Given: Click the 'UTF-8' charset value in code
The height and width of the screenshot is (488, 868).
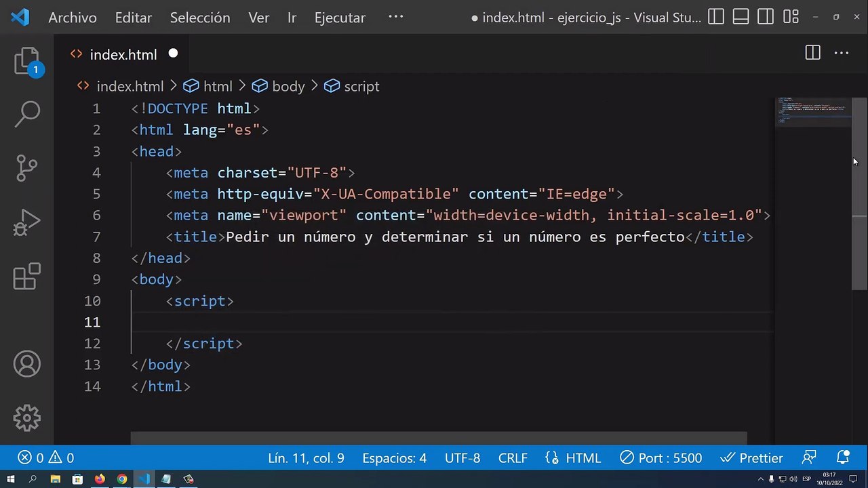Looking at the screenshot, I should tap(317, 172).
